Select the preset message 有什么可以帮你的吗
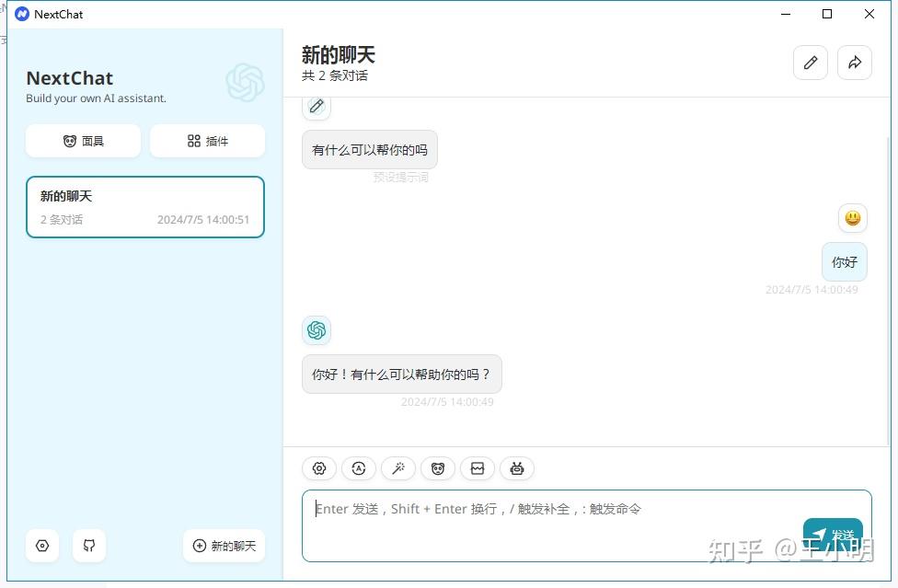Screen dimensions: 898x588 click(x=368, y=148)
